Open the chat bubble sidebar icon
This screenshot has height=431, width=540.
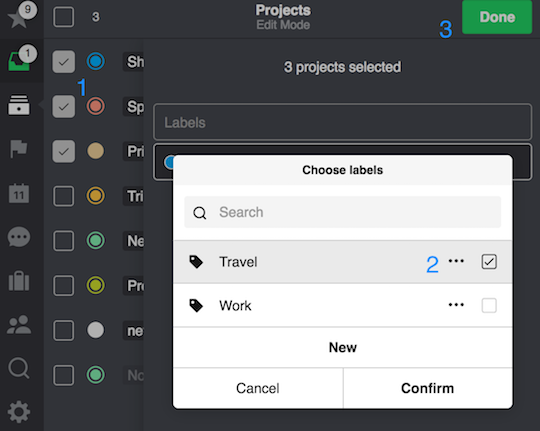pos(19,237)
